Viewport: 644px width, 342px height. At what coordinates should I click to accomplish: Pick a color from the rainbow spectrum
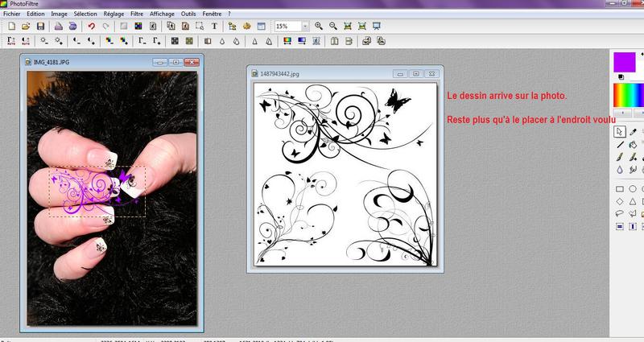pyautogui.click(x=626, y=94)
